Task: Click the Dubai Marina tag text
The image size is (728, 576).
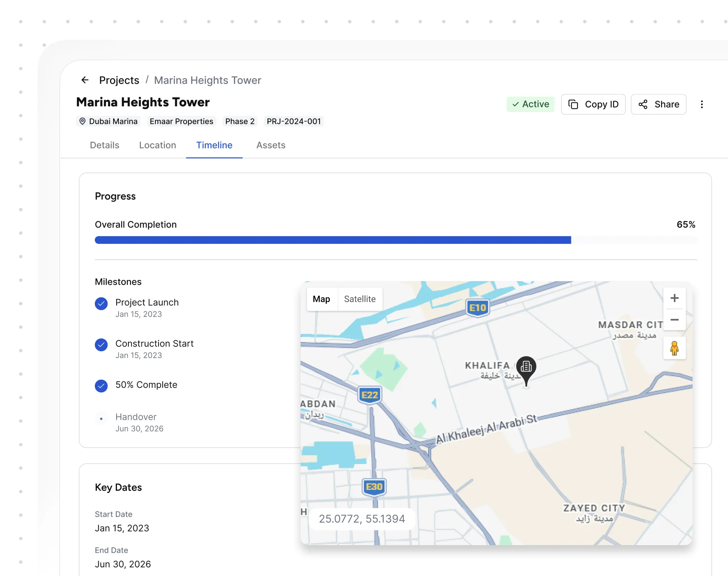Action: (x=113, y=121)
